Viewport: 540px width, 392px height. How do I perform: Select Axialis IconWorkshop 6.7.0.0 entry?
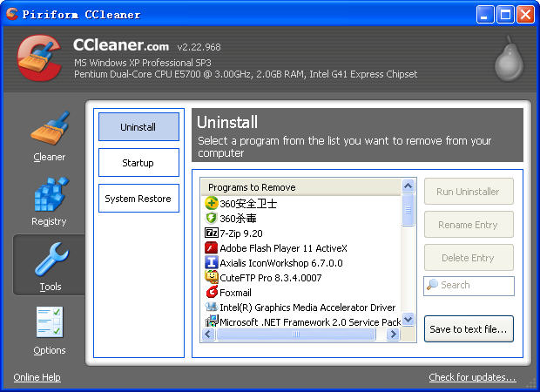(280, 262)
